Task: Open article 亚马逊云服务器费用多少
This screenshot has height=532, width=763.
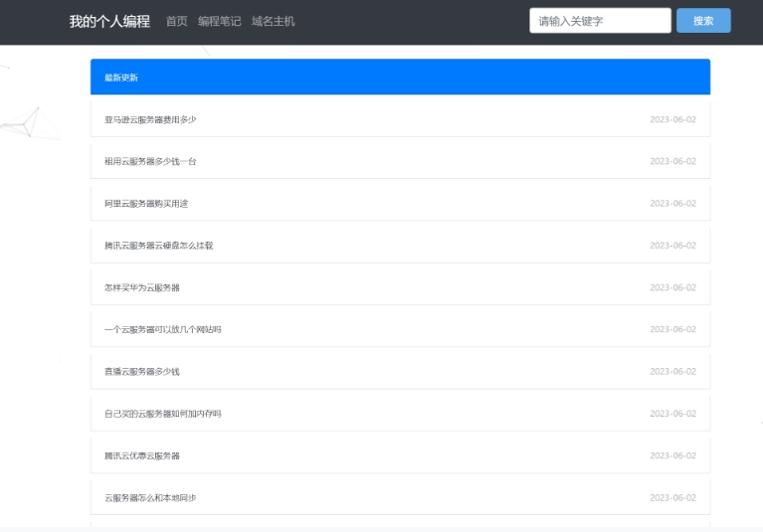Action: pos(150,119)
